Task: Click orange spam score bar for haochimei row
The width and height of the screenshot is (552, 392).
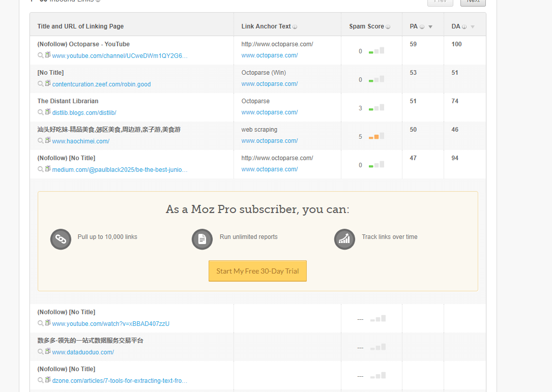Action: click(x=376, y=136)
